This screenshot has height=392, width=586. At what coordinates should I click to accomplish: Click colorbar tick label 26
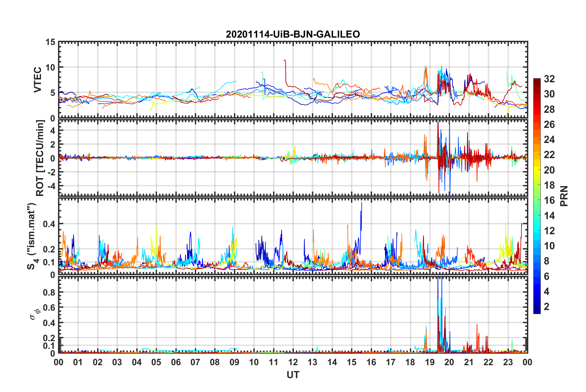pyautogui.click(x=549, y=125)
